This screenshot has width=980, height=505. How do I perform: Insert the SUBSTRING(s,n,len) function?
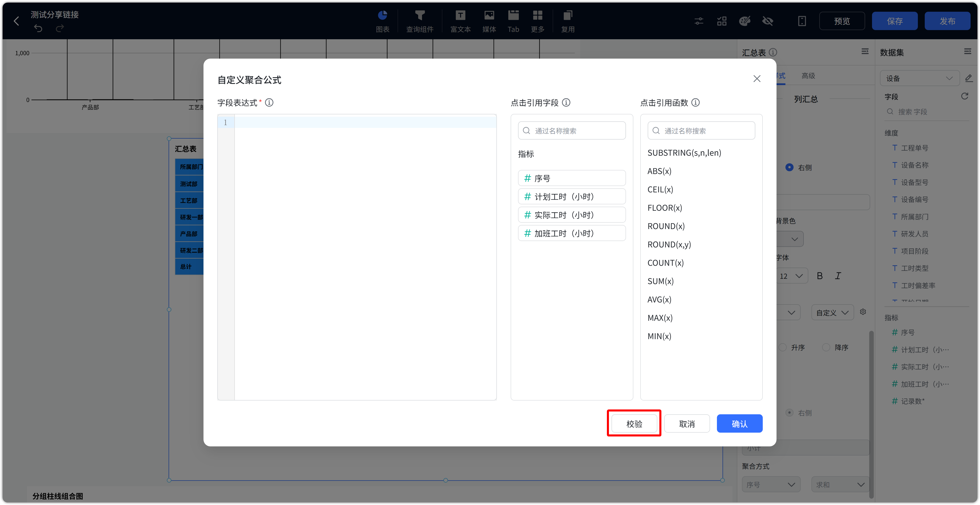point(684,153)
